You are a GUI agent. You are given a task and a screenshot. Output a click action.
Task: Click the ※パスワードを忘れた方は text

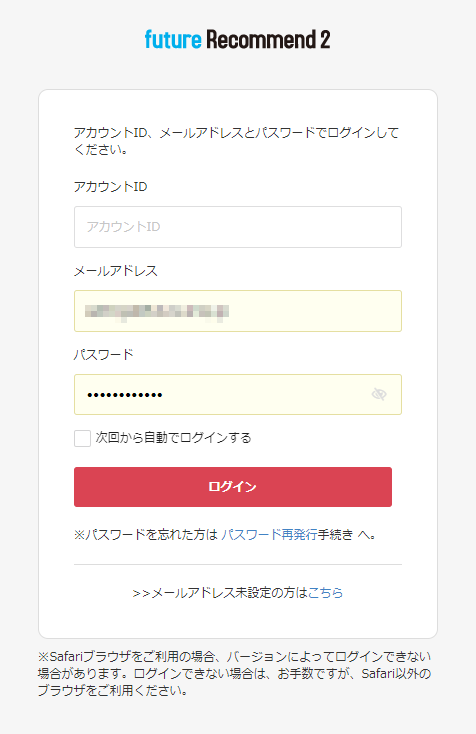point(146,535)
